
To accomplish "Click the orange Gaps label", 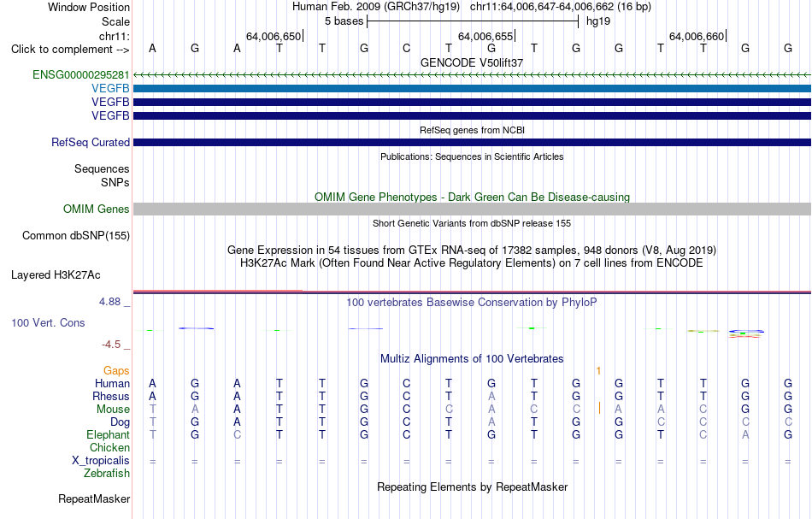I will click(x=116, y=370).
